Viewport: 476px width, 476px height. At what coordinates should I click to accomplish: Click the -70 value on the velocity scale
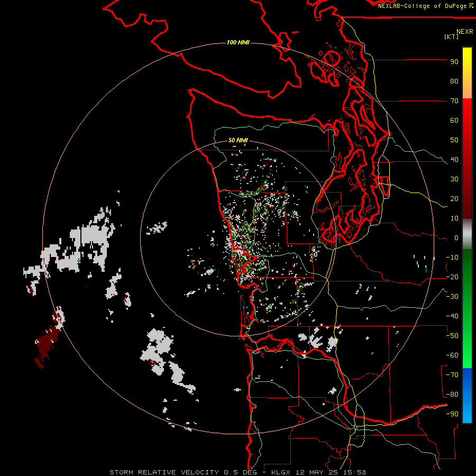coord(452,375)
